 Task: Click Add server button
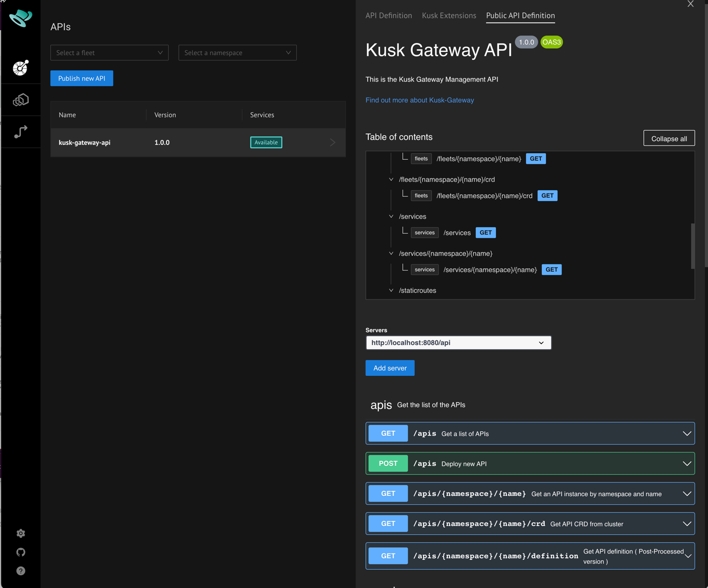pyautogui.click(x=390, y=368)
